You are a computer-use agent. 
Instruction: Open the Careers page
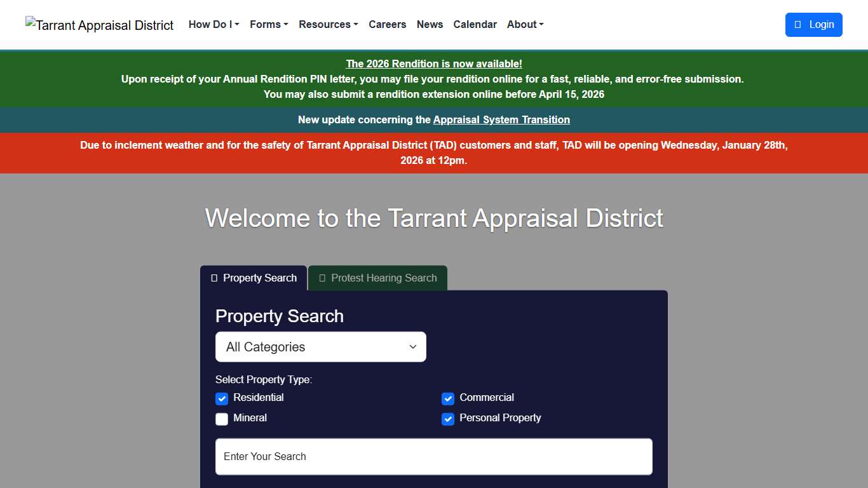[x=388, y=24]
